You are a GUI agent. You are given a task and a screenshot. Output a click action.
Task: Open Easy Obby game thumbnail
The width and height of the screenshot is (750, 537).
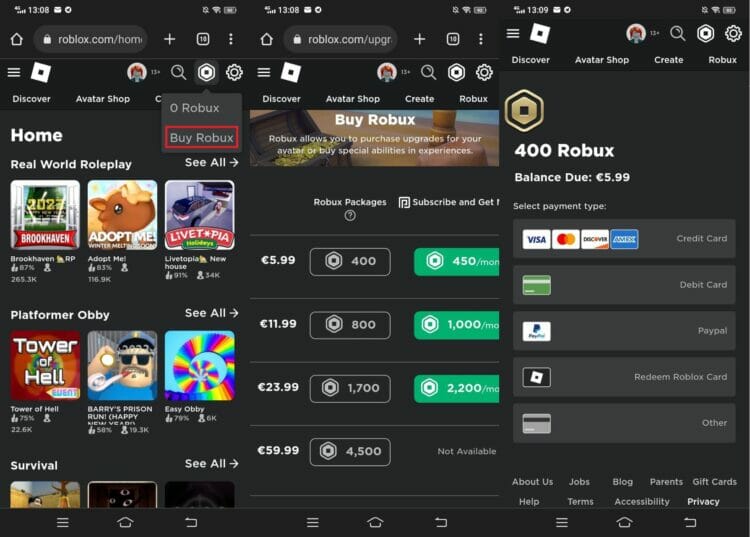point(199,365)
